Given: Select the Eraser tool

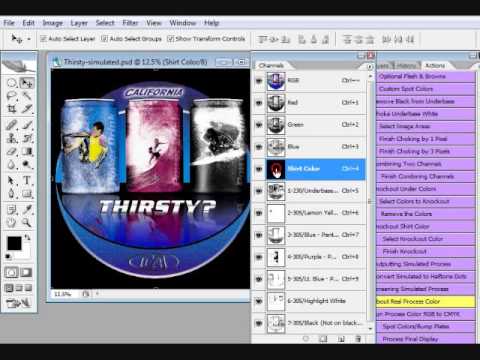Looking at the screenshot, I should pyautogui.click(x=12, y=152).
